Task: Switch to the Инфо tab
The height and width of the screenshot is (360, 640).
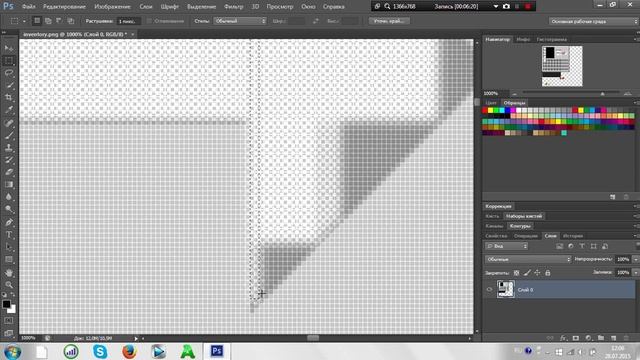Action: (x=523, y=39)
